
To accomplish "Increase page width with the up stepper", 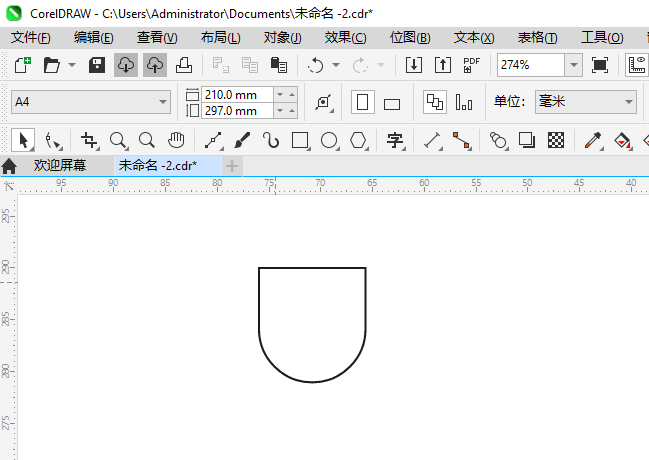I will tap(292, 95).
